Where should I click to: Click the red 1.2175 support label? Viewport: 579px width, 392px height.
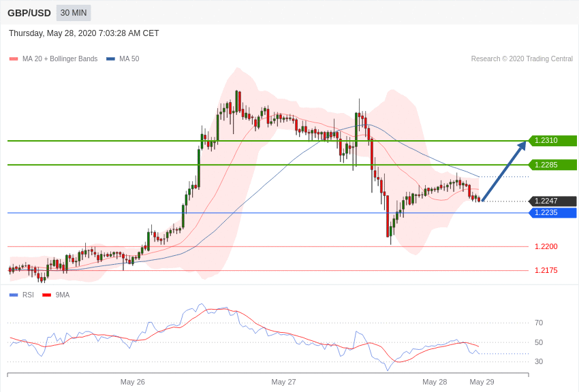(546, 270)
